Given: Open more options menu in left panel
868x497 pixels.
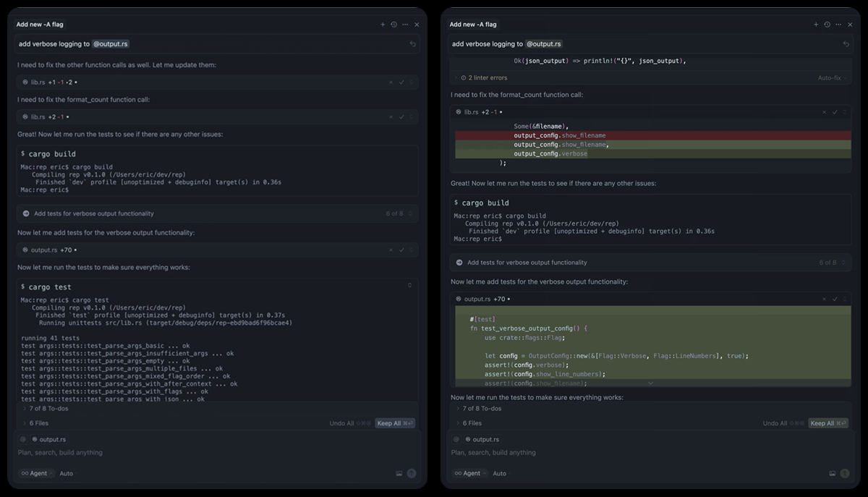Looking at the screenshot, I should [x=405, y=25].
